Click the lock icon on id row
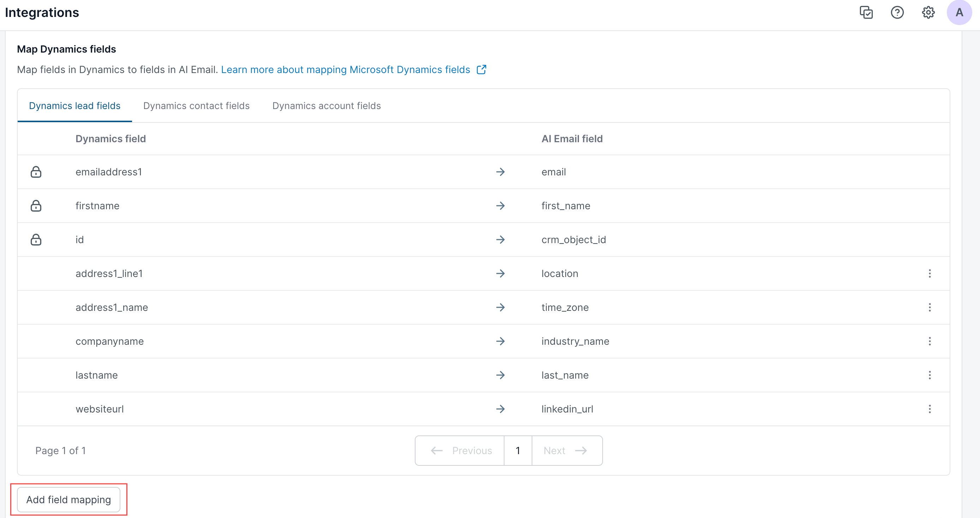This screenshot has width=980, height=518. 36,240
